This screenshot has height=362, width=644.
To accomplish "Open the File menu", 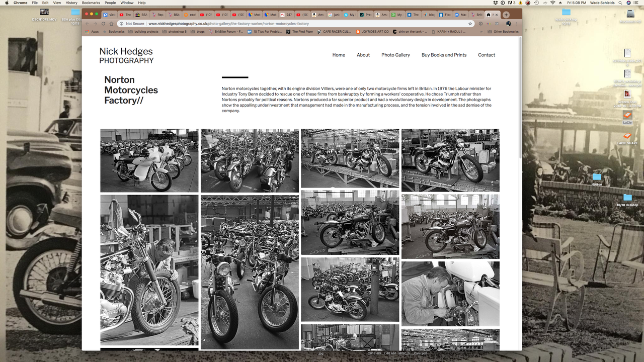I will (x=35, y=3).
